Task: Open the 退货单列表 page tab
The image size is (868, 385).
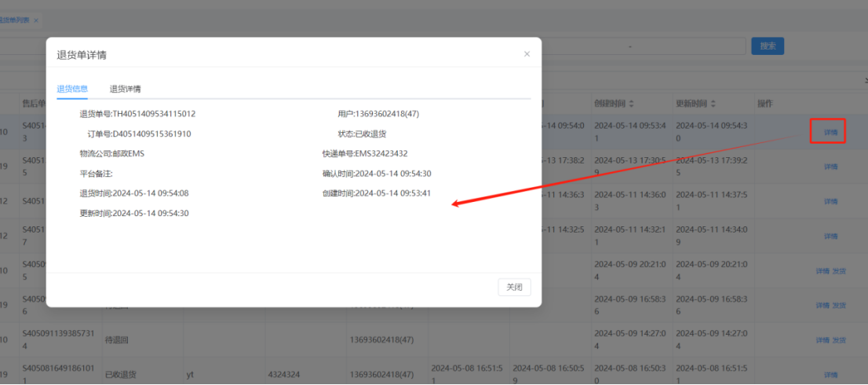Action: [15, 20]
